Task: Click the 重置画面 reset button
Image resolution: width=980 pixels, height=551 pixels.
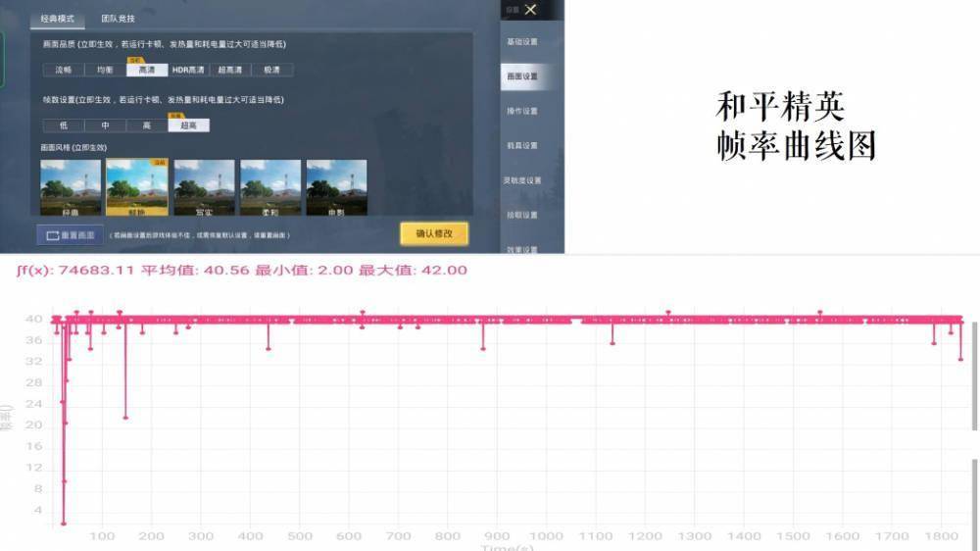Action: point(70,235)
